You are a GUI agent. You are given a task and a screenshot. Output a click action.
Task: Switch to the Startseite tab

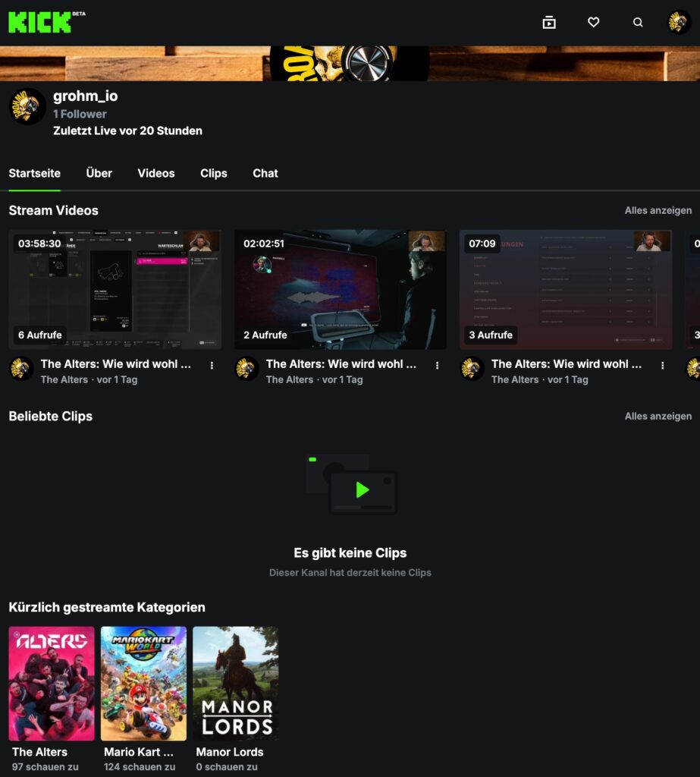tap(35, 174)
